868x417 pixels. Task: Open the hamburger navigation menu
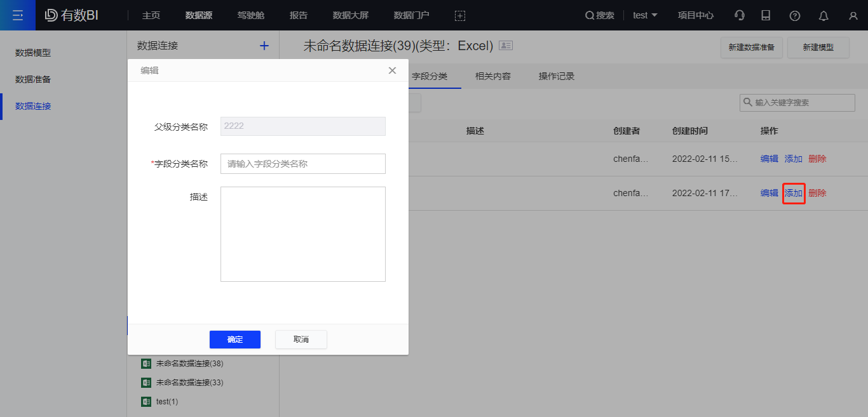[17, 15]
